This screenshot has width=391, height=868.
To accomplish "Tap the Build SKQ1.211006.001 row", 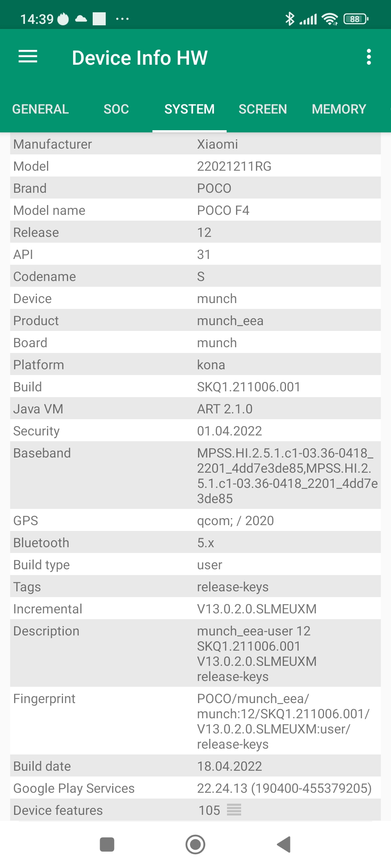I will (195, 387).
